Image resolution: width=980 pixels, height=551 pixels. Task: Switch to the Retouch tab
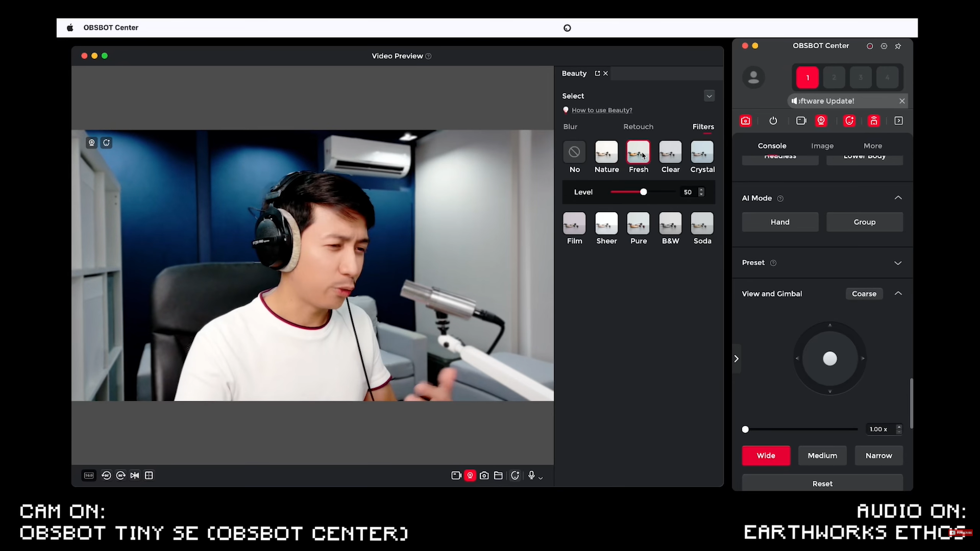click(x=638, y=127)
